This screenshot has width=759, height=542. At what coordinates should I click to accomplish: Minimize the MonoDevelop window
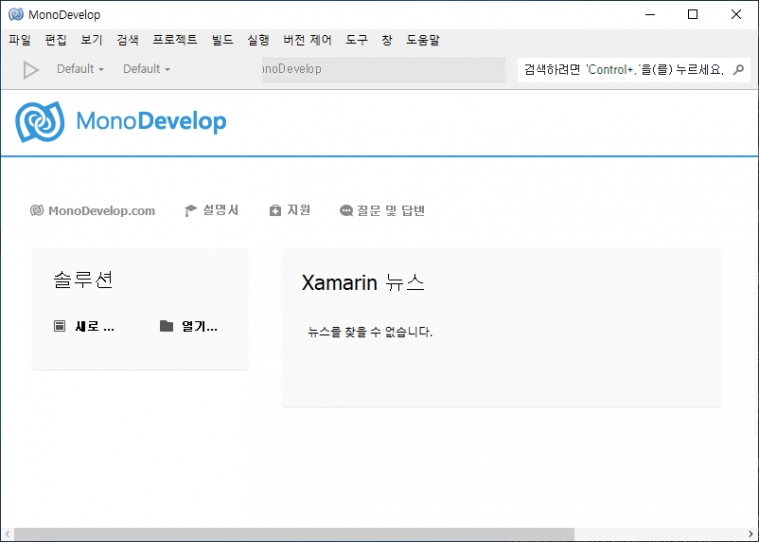(650, 15)
